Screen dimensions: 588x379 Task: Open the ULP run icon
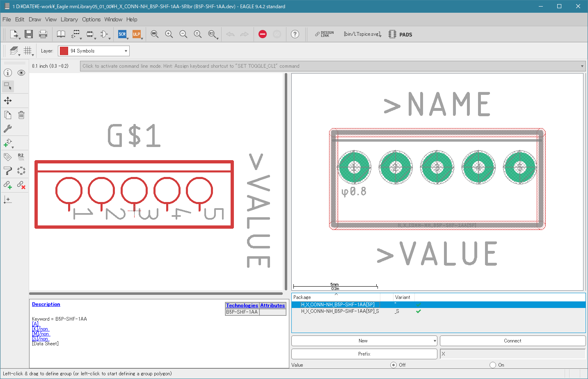point(137,34)
